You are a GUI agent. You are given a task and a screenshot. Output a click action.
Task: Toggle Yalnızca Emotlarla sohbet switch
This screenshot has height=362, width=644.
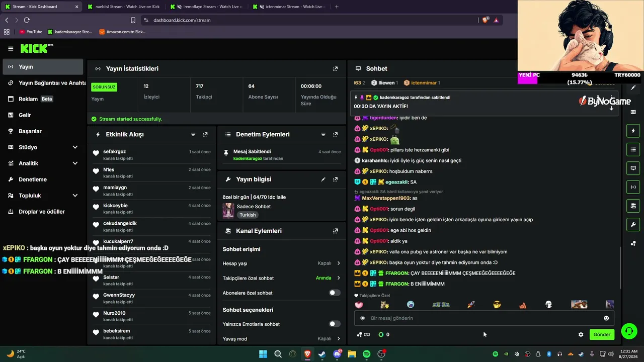click(335, 324)
